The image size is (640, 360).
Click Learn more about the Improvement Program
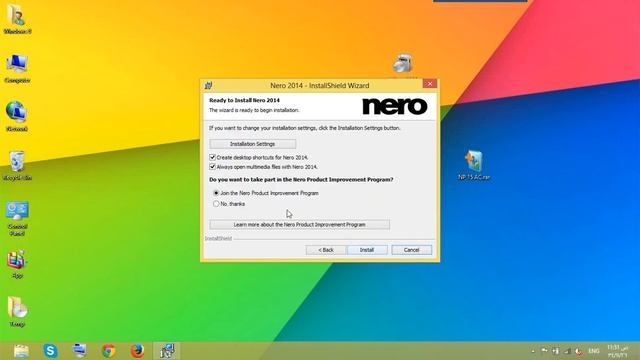[x=299, y=224]
